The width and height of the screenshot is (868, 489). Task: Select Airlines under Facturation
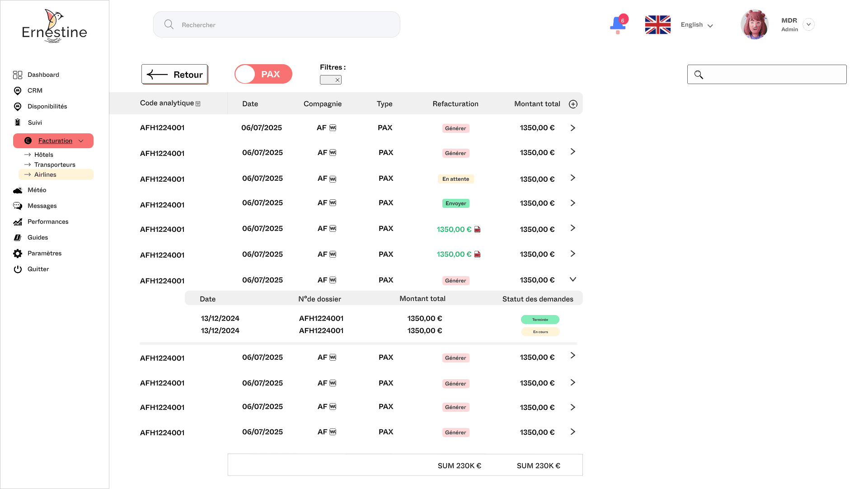point(45,174)
